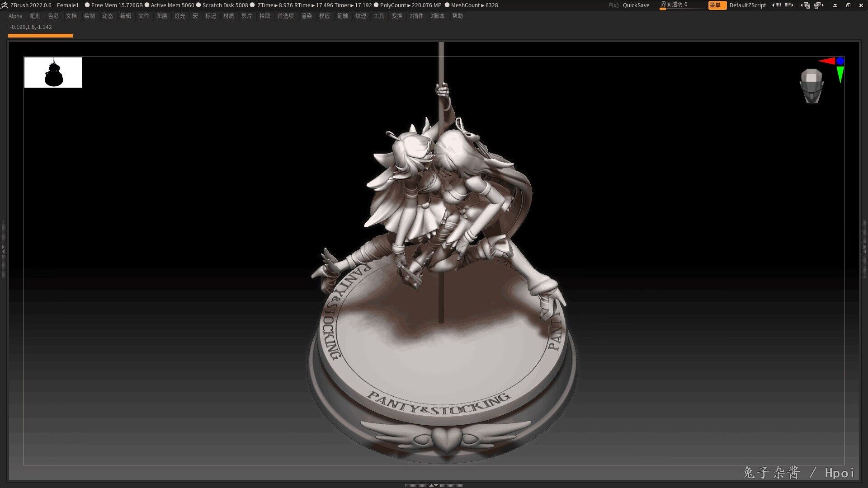Expand the left tray divider

[3, 248]
